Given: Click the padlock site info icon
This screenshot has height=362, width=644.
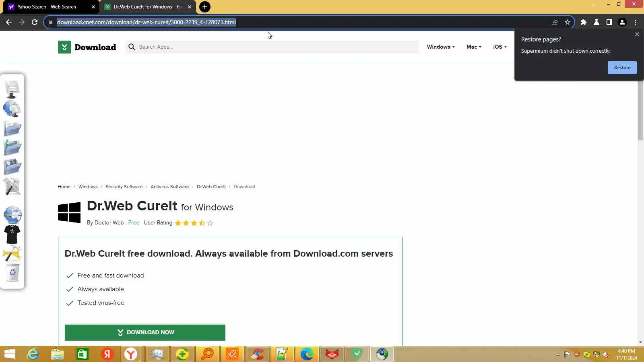Looking at the screenshot, I should [51, 22].
